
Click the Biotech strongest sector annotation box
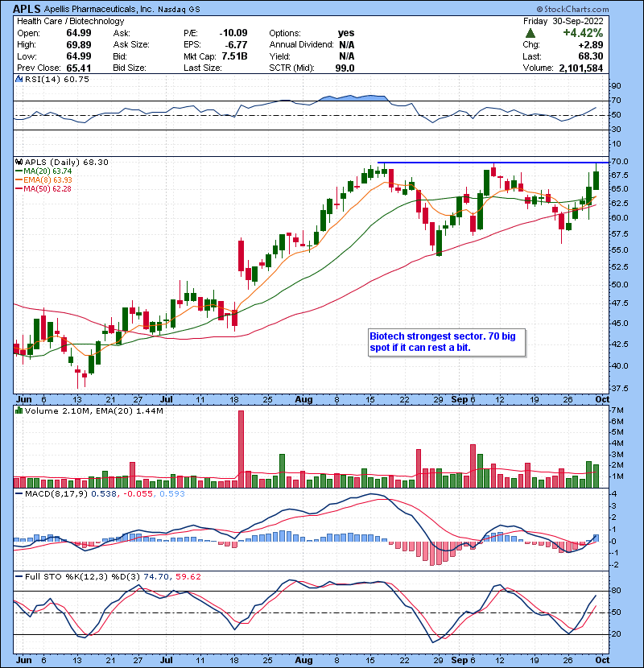click(447, 342)
